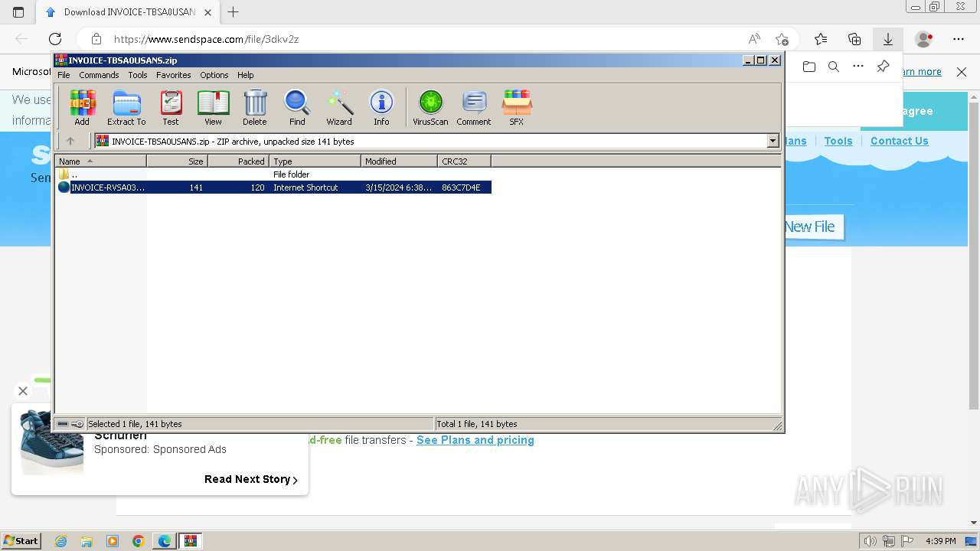The height and width of the screenshot is (551, 980).
Task: Click Read Next Story link
Action: tap(251, 479)
